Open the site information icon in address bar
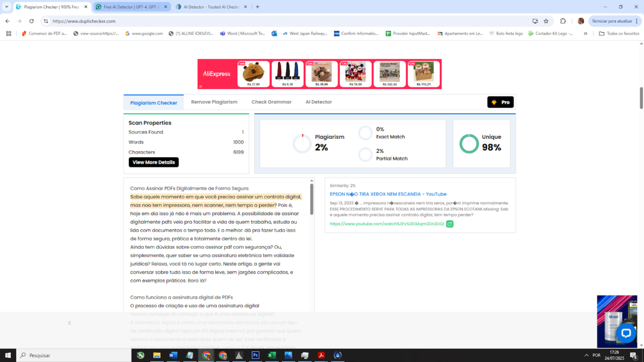Viewport: 644px width, 362px height. tap(46, 21)
